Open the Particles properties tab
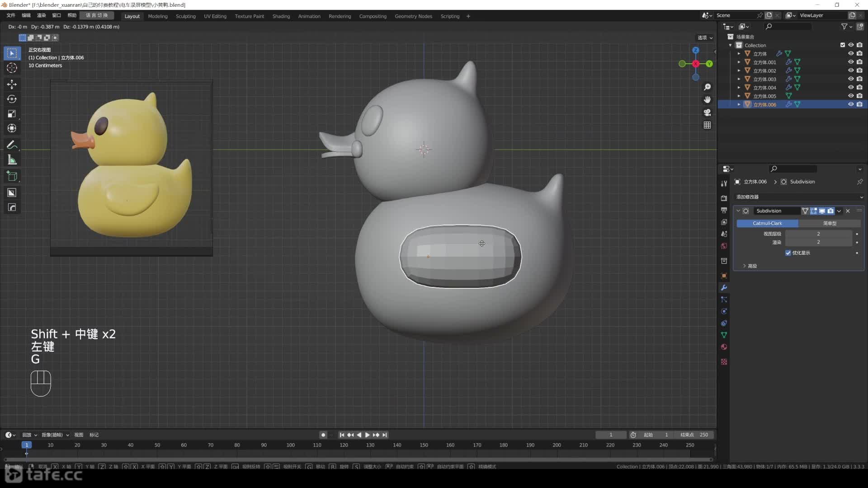Image resolution: width=868 pixels, height=488 pixels. [724, 300]
